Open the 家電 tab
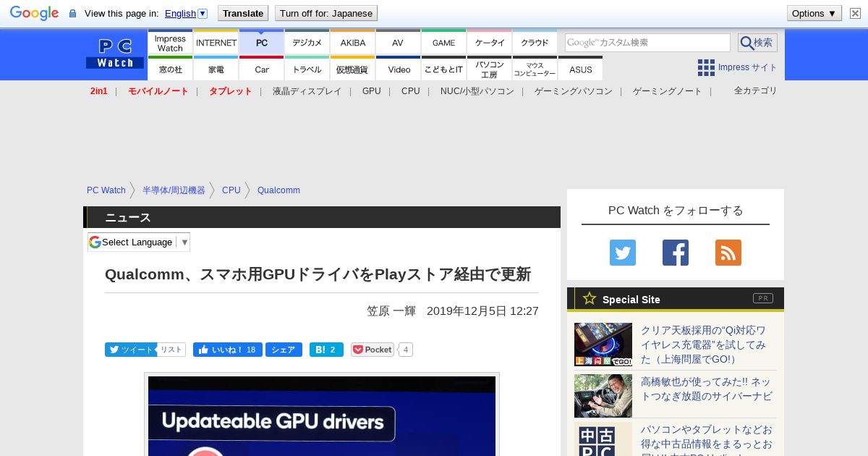Screen dimensions: 868x456 (216, 69)
